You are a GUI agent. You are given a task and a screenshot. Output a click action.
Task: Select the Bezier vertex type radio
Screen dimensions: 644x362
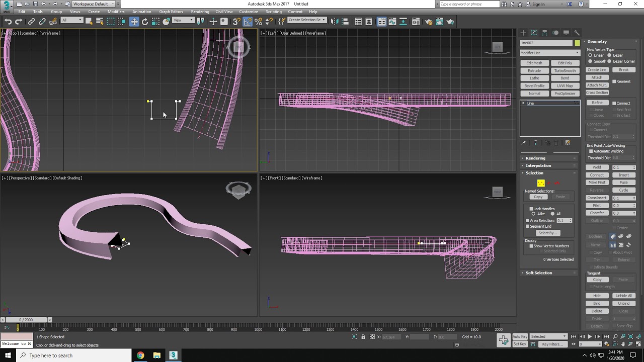coord(609,55)
